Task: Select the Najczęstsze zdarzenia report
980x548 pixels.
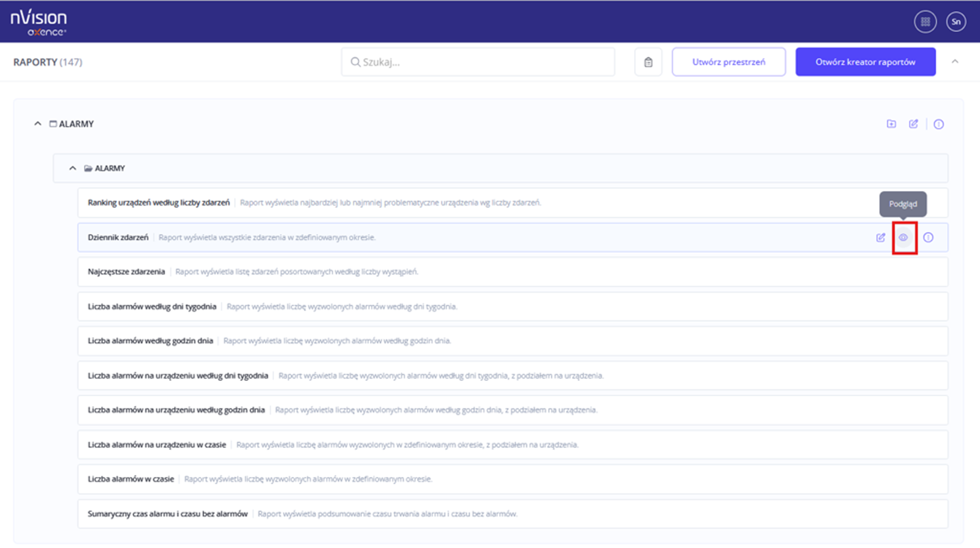Action: click(126, 272)
